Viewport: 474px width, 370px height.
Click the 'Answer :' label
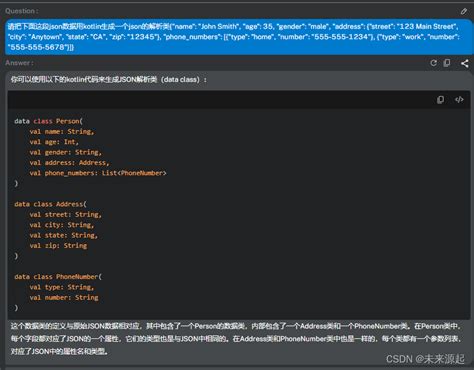pyautogui.click(x=19, y=63)
